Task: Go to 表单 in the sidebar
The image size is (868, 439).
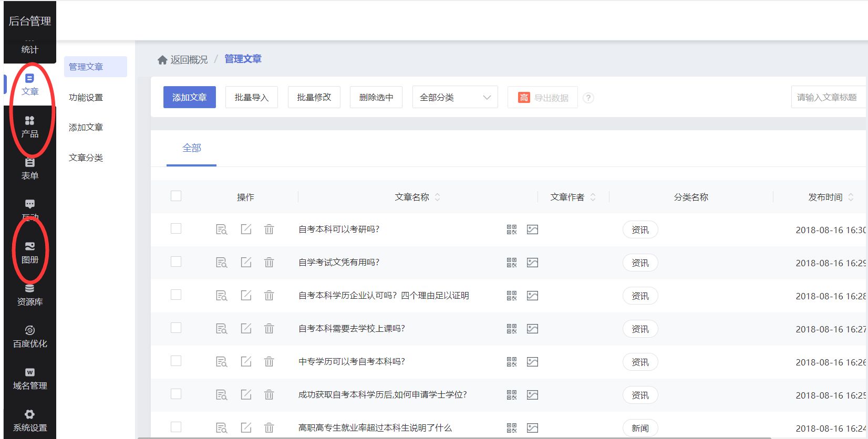Action: (30, 169)
